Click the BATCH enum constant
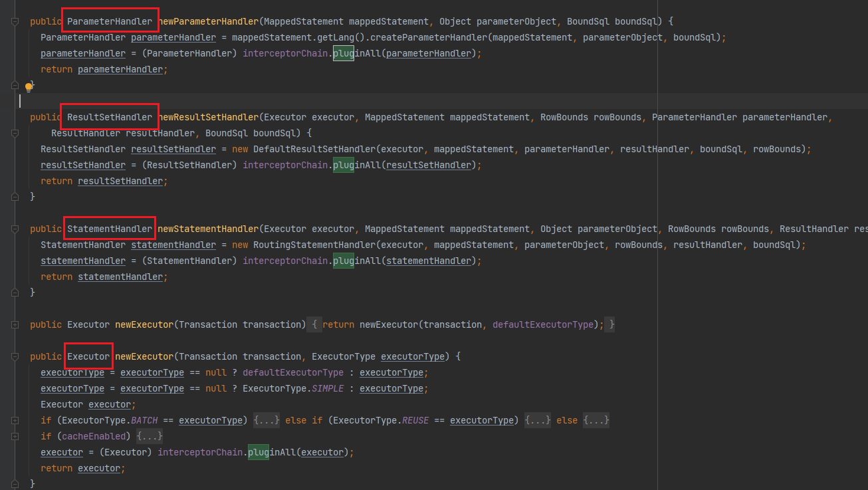Image resolution: width=868 pixels, height=490 pixels. pyautogui.click(x=144, y=420)
